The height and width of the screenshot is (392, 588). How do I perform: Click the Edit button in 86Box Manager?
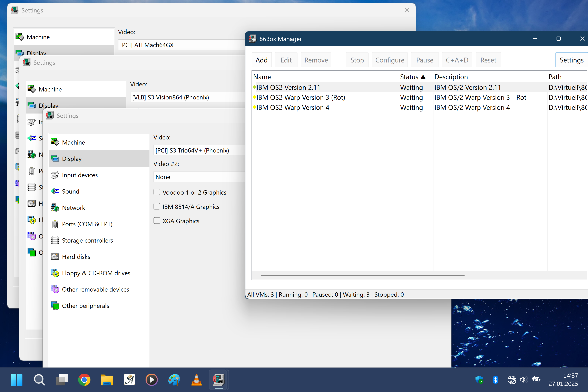286,60
